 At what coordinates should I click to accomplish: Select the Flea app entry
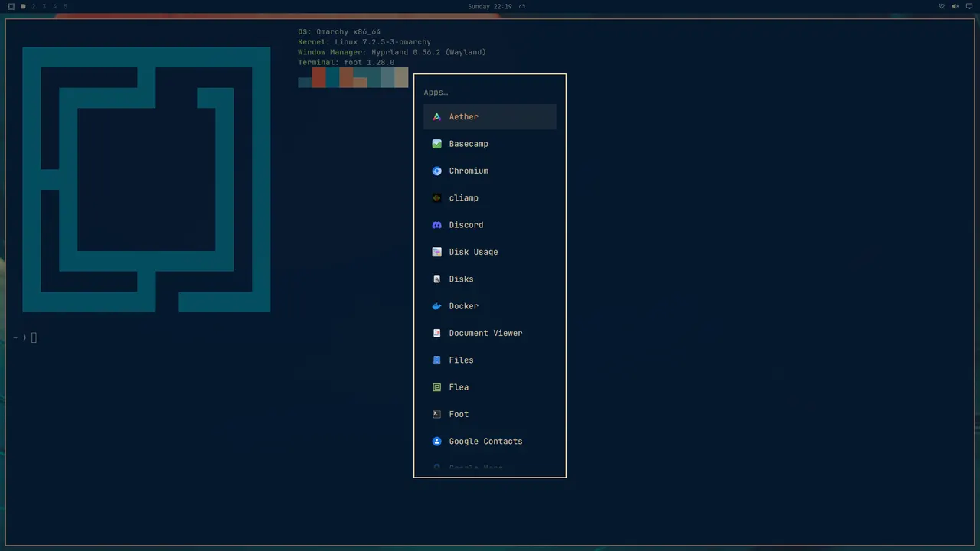point(489,387)
